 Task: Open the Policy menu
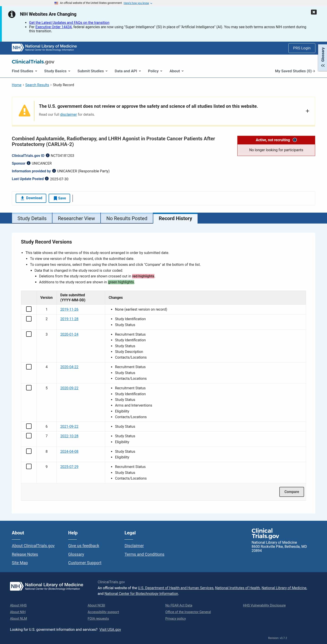coord(155,71)
